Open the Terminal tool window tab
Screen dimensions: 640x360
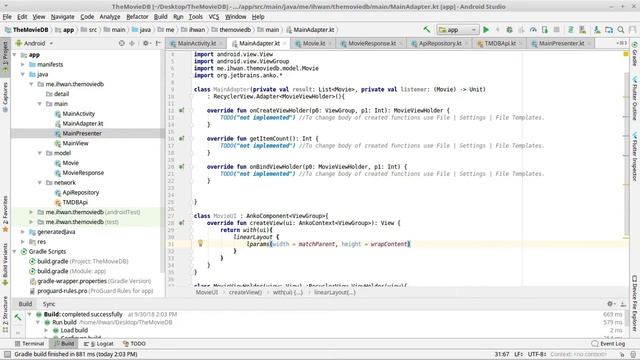click(x=29, y=344)
